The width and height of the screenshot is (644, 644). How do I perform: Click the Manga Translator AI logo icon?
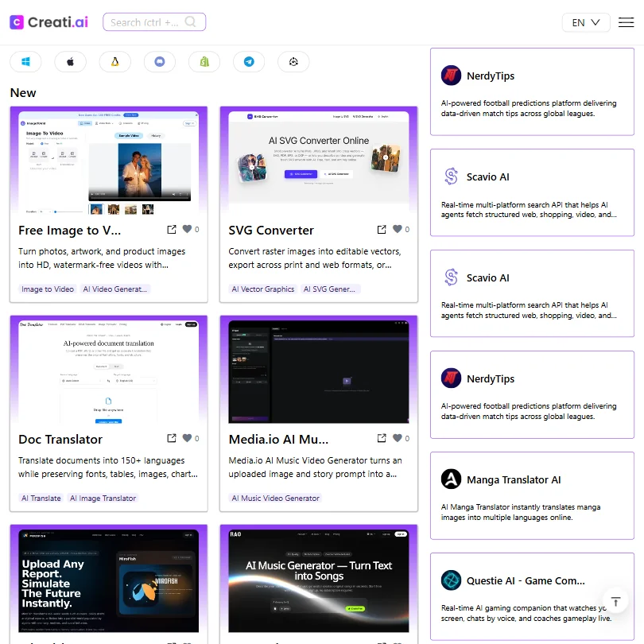pyautogui.click(x=451, y=479)
